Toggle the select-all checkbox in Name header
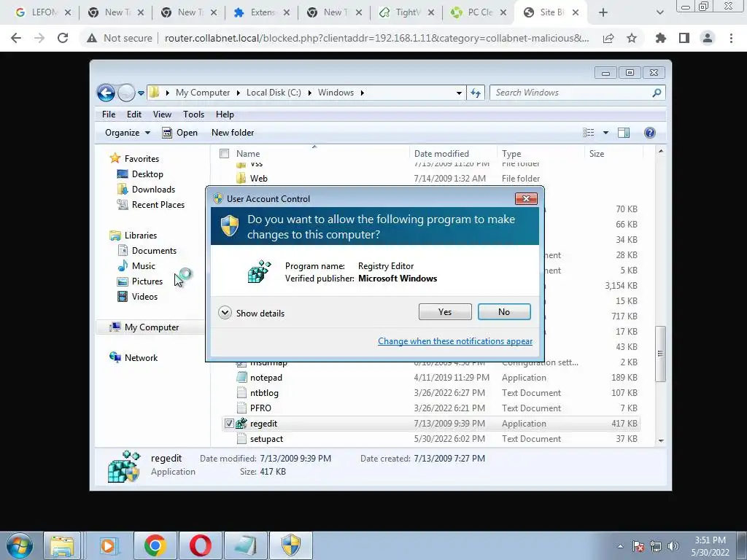Screen dimensions: 747x560 coord(225,153)
